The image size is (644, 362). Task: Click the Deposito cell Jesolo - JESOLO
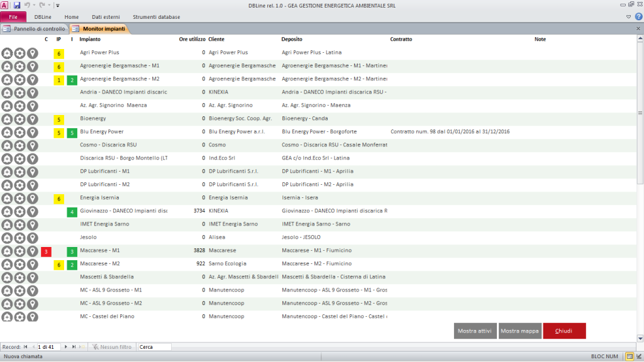click(301, 237)
